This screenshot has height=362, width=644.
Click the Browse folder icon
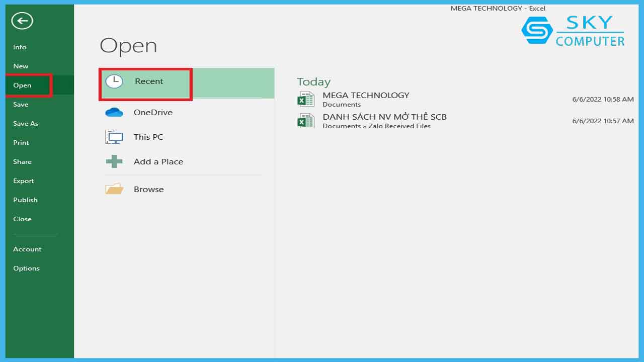114,189
